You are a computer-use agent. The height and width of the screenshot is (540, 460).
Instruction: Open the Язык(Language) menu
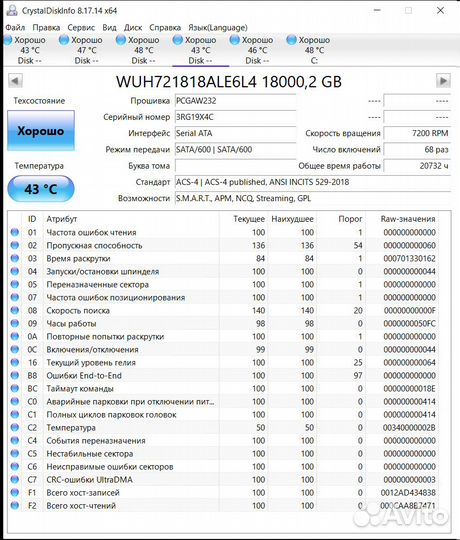pyautogui.click(x=218, y=28)
